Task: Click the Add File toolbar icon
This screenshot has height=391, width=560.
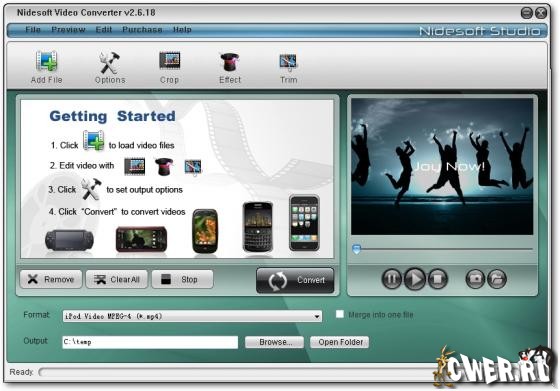Action: tap(46, 61)
